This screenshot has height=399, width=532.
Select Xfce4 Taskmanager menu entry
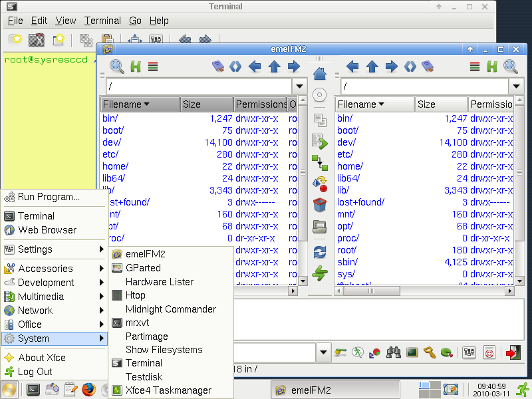(x=168, y=390)
